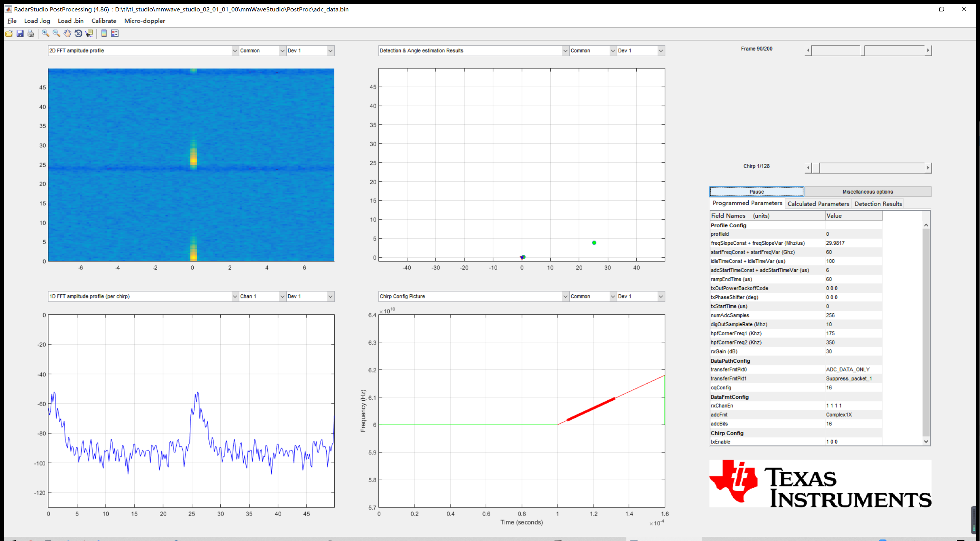Click the Insert Legend icon
This screenshot has height=541, width=980.
point(115,33)
